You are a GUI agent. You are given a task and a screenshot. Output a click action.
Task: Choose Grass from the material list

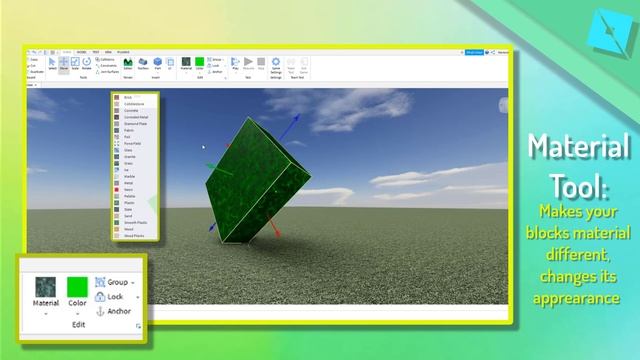135,163
